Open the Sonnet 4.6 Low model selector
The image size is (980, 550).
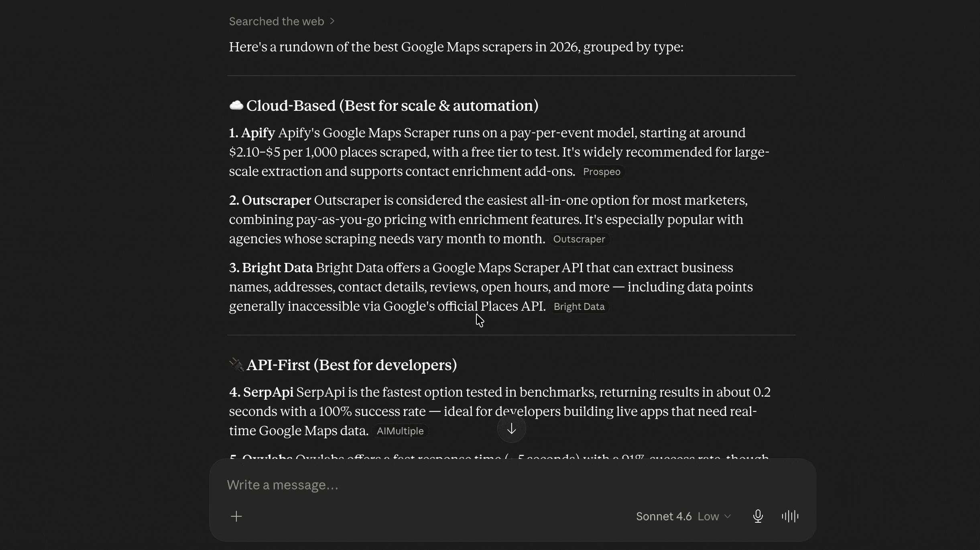[x=683, y=516]
